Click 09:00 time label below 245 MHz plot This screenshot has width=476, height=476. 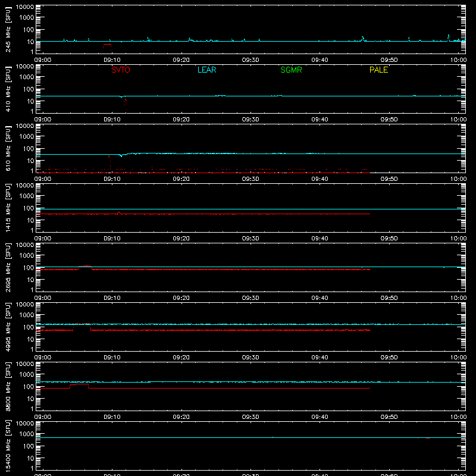[42, 60]
